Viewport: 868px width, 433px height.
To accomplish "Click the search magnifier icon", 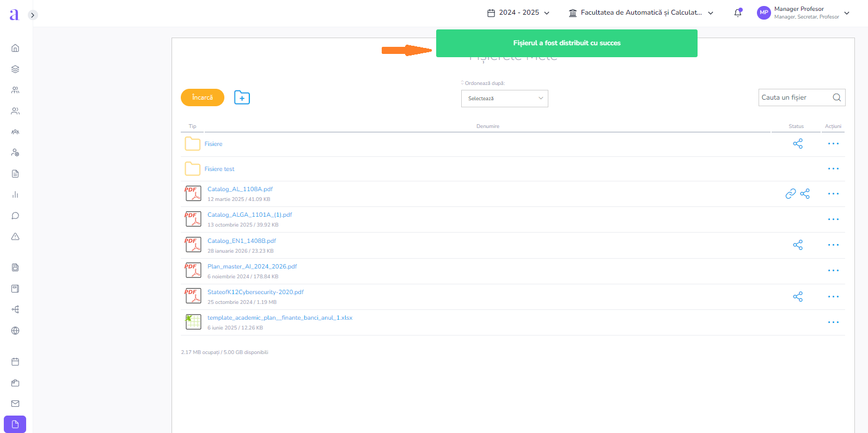I will point(836,97).
